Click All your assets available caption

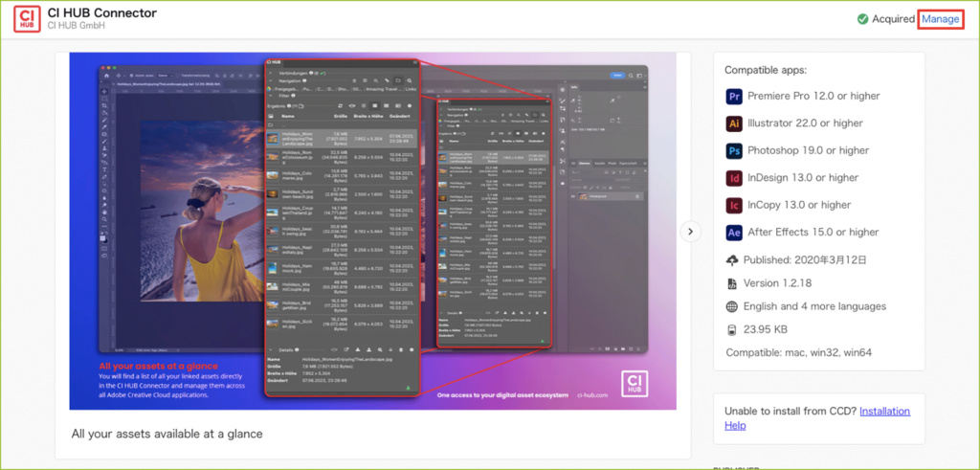tap(167, 434)
